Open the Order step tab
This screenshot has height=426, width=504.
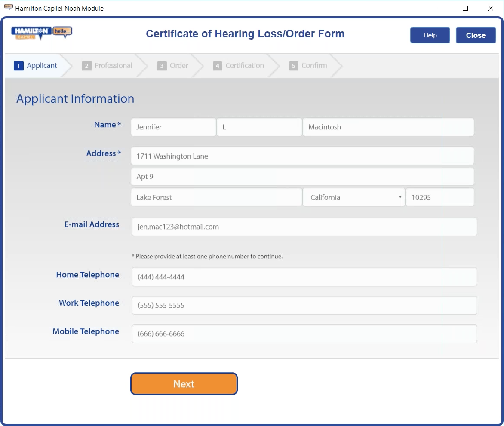click(173, 66)
